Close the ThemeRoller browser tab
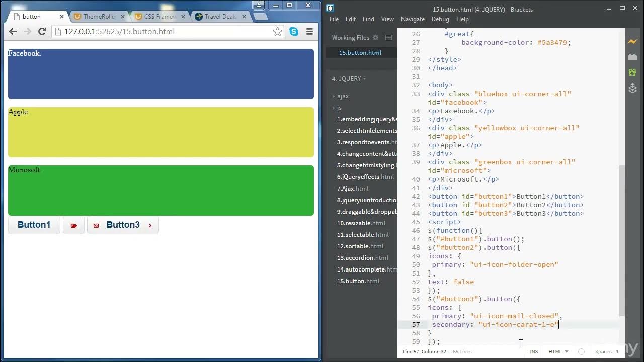This screenshot has width=644, height=362. click(x=122, y=17)
